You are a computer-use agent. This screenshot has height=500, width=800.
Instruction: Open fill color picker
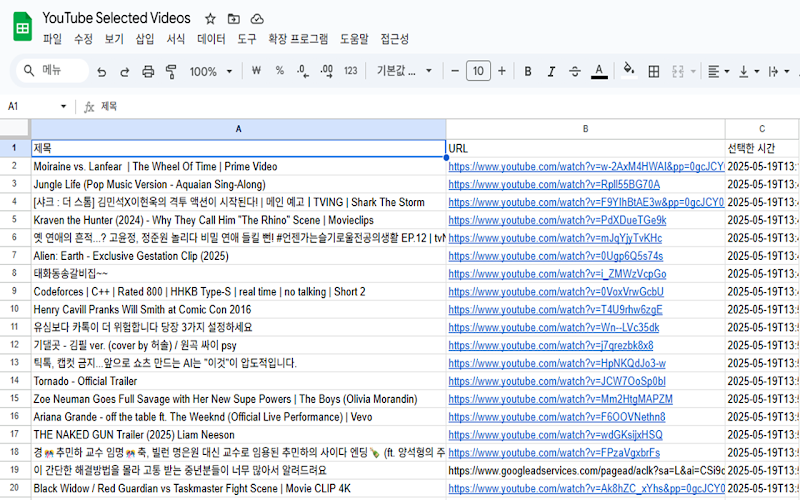[x=629, y=70]
